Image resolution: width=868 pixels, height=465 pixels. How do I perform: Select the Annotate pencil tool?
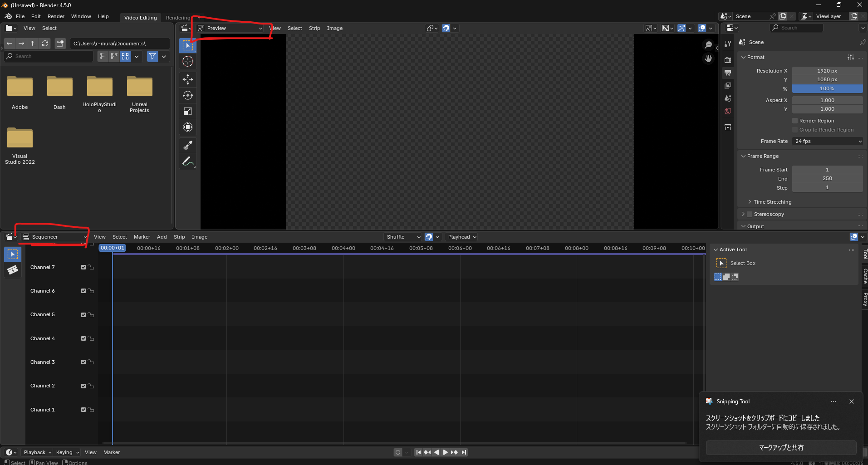[x=187, y=161]
